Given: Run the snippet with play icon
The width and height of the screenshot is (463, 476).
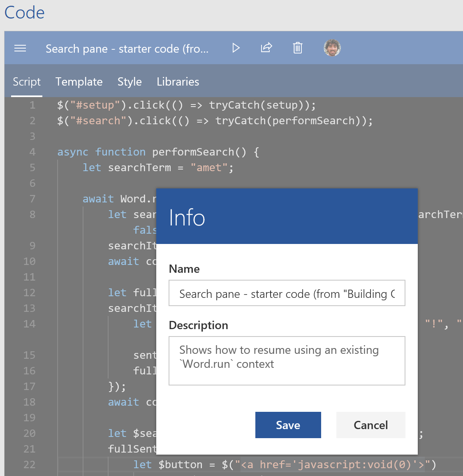Looking at the screenshot, I should pos(236,48).
